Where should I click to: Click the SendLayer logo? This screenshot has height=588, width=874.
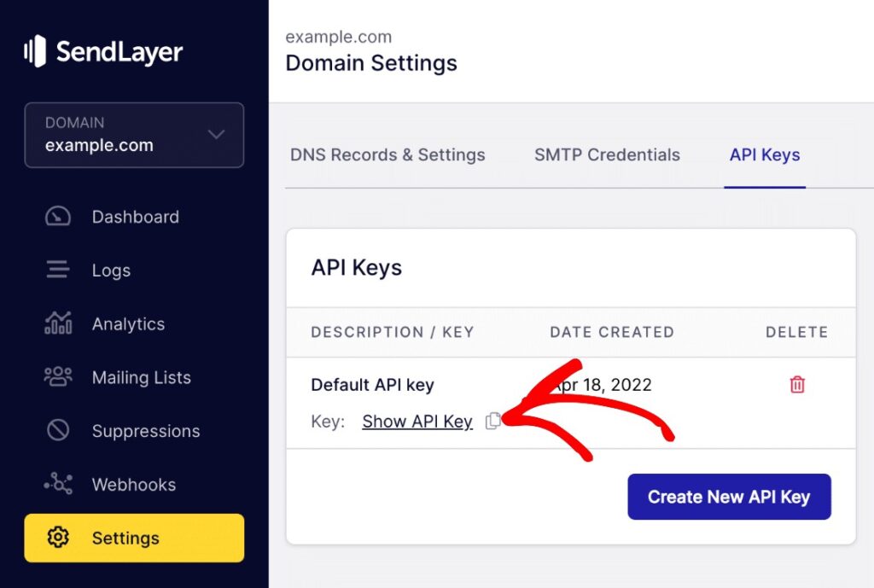(x=102, y=51)
